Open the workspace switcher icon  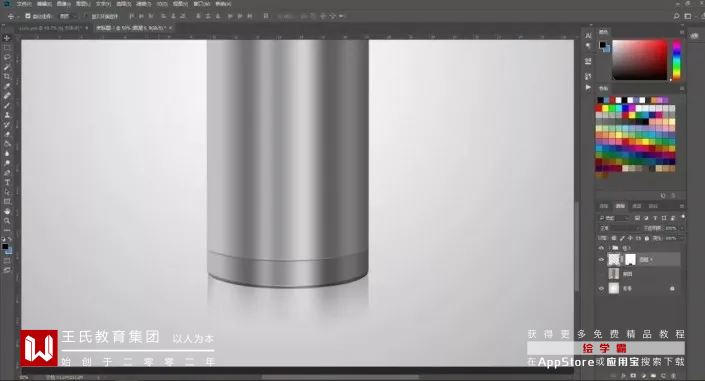[687, 16]
